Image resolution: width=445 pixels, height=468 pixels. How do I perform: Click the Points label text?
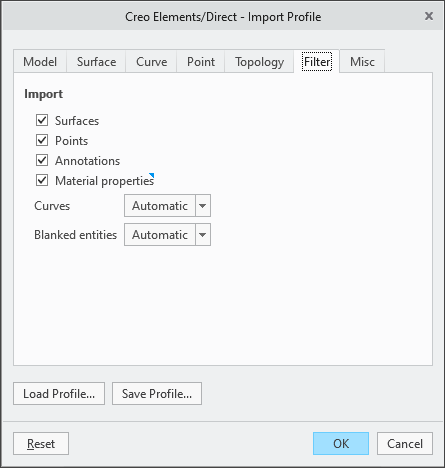pos(72,141)
